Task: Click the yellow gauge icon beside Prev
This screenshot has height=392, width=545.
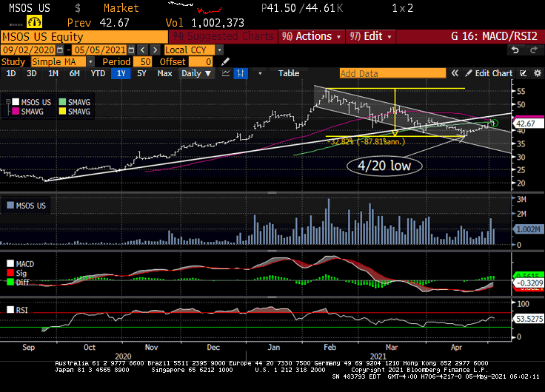Action: pyautogui.click(x=34, y=22)
